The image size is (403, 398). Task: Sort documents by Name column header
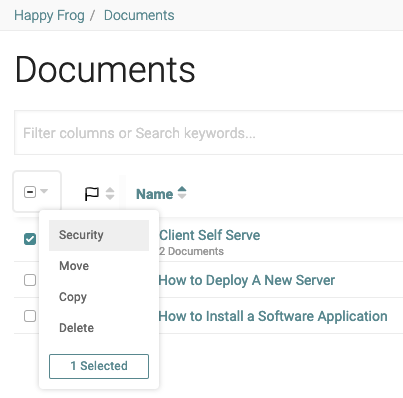[154, 194]
